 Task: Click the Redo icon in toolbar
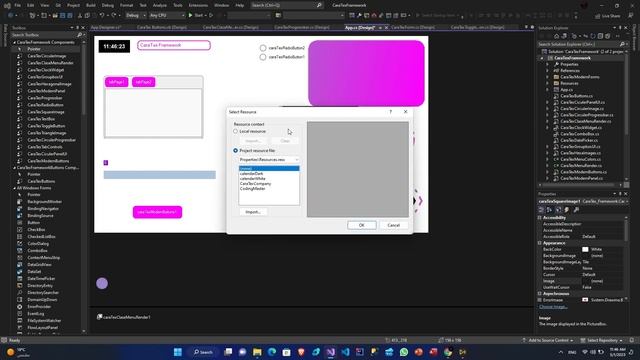pos(113,16)
